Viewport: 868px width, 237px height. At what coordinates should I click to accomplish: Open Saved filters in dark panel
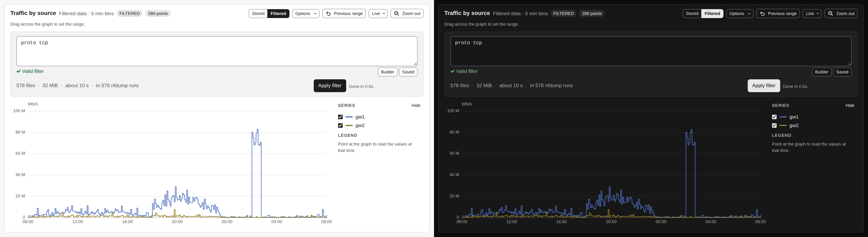[842, 72]
